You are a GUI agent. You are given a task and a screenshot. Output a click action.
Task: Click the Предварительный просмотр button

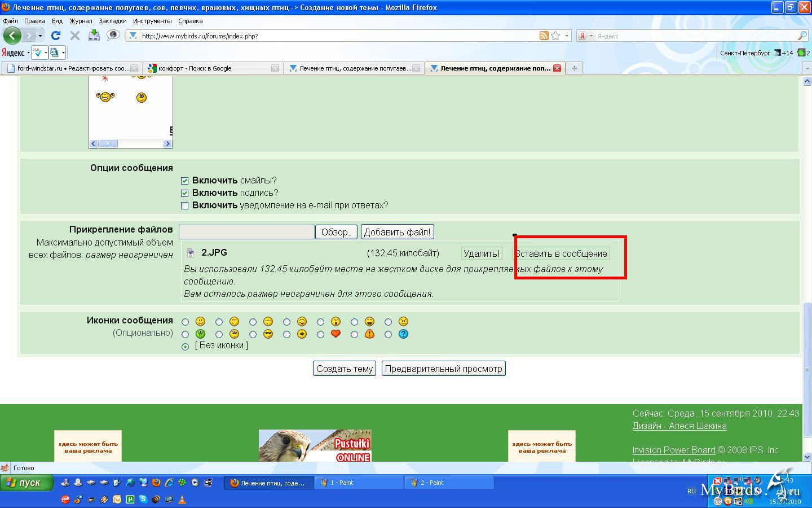[443, 369]
